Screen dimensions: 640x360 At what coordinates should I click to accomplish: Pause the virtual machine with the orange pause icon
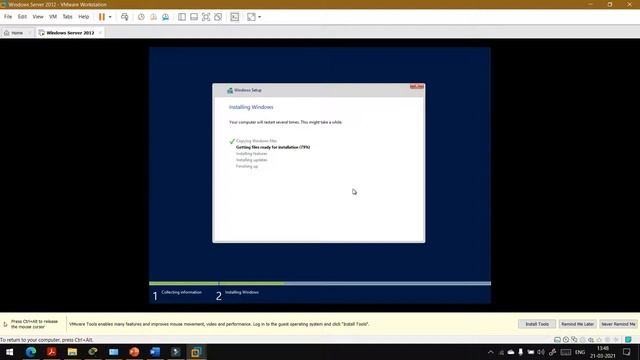(x=102, y=17)
